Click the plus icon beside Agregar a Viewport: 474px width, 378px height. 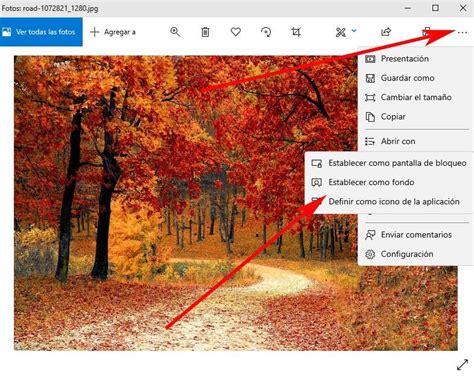(95, 32)
